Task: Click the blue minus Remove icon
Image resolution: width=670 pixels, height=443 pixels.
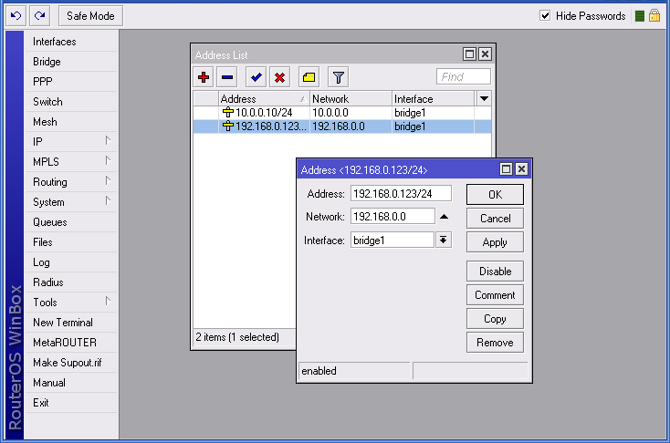Action: pyautogui.click(x=228, y=78)
